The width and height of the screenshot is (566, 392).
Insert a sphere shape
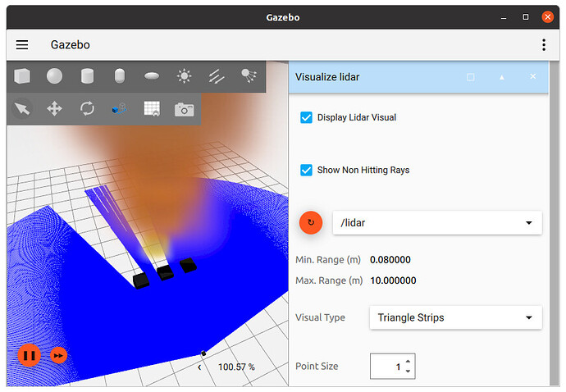click(x=54, y=76)
